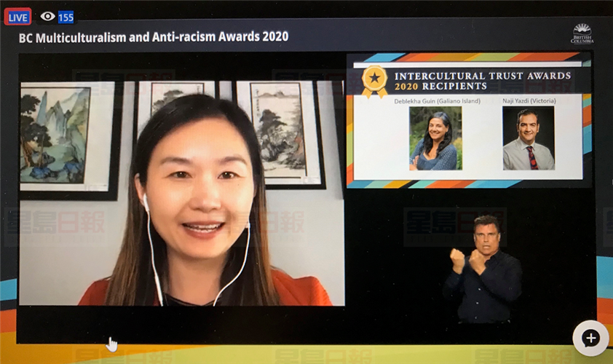Screen dimensions: 613x364
Task: Click the Intercultural Trust Awards heading
Action: [x=482, y=76]
